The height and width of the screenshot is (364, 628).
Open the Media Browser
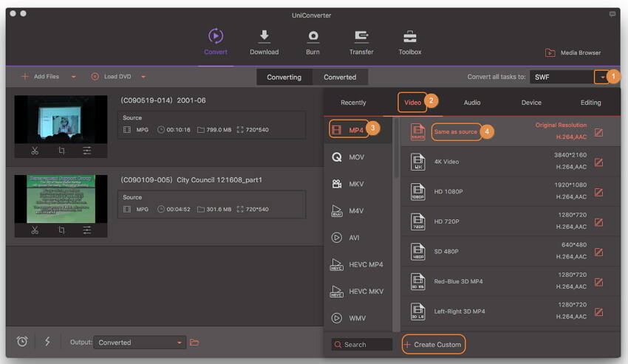point(573,52)
